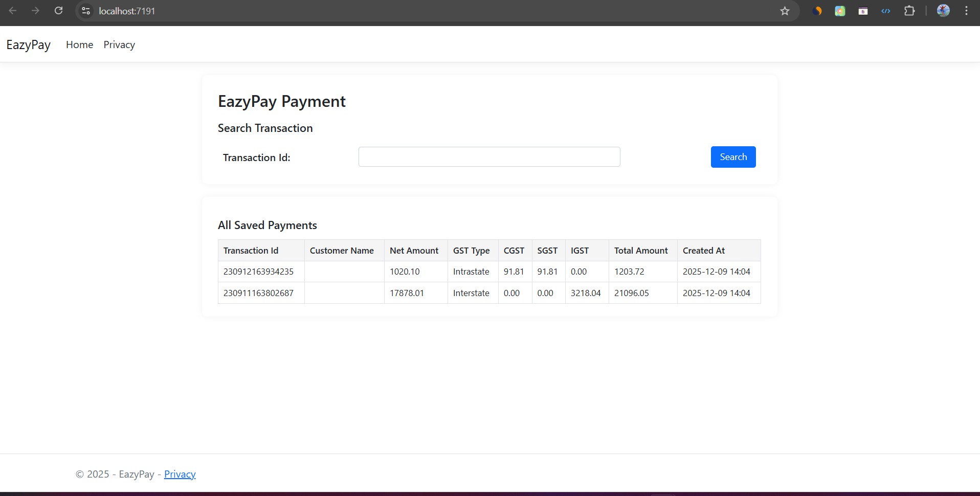
Task: Click the EazyPay brand logo
Action: point(28,44)
